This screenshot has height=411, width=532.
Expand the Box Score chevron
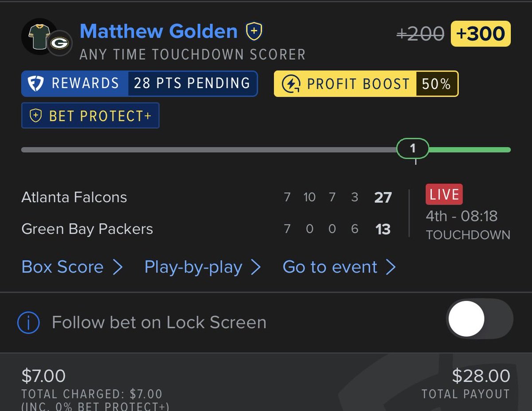coord(117,267)
